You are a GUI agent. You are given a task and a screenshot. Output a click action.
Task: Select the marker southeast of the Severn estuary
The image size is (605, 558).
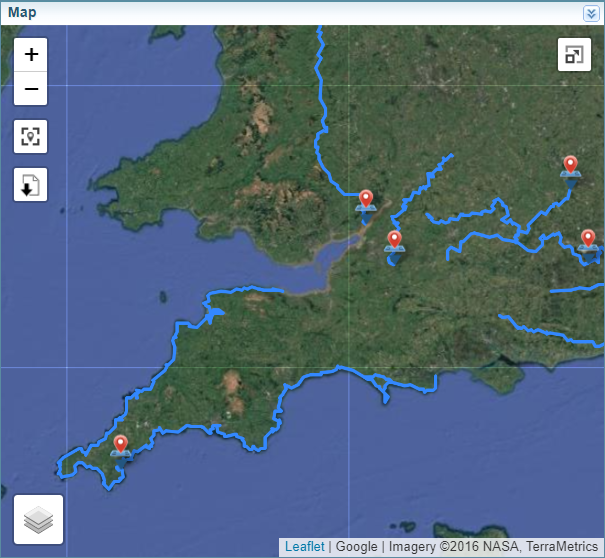[394, 241]
